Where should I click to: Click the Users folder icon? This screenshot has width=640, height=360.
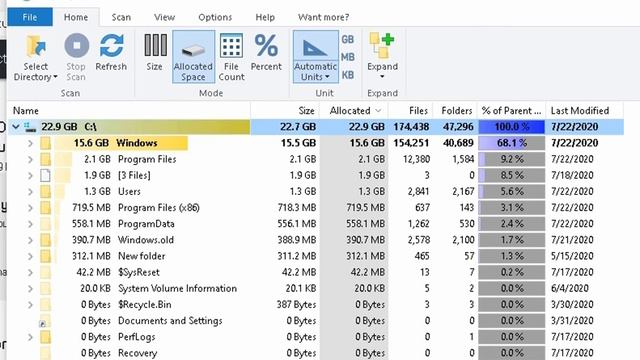[45, 191]
